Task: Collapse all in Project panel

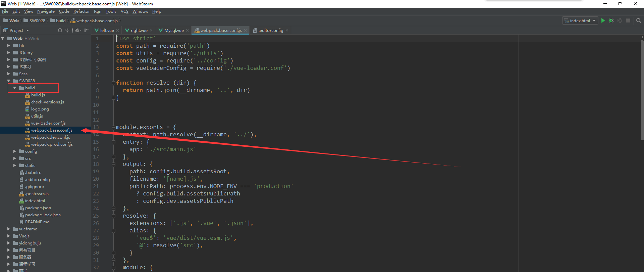Action: [x=67, y=30]
